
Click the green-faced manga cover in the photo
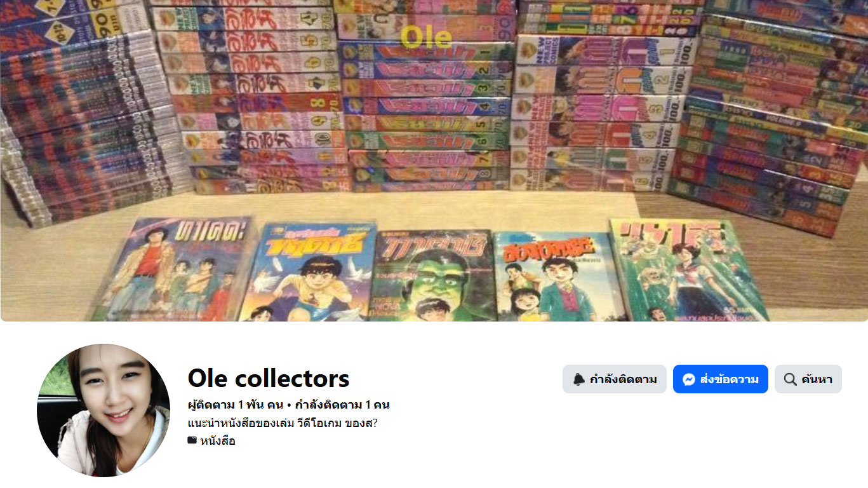tap(433, 275)
